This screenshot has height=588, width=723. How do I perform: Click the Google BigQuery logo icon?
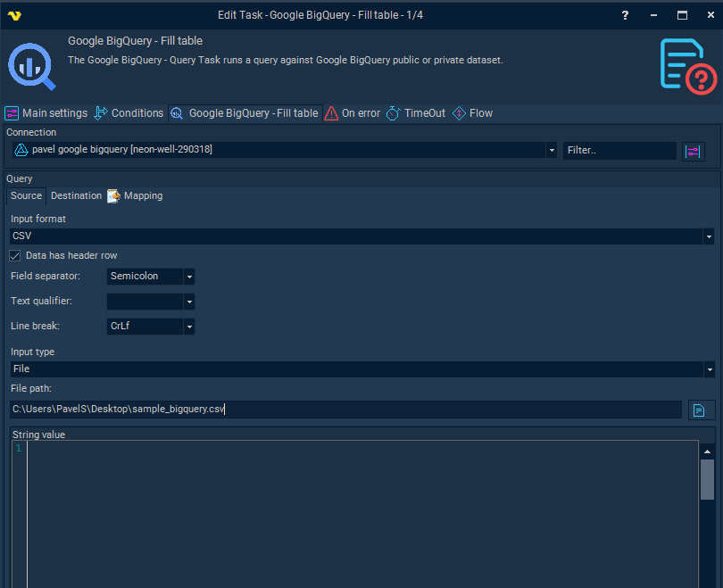(31, 66)
